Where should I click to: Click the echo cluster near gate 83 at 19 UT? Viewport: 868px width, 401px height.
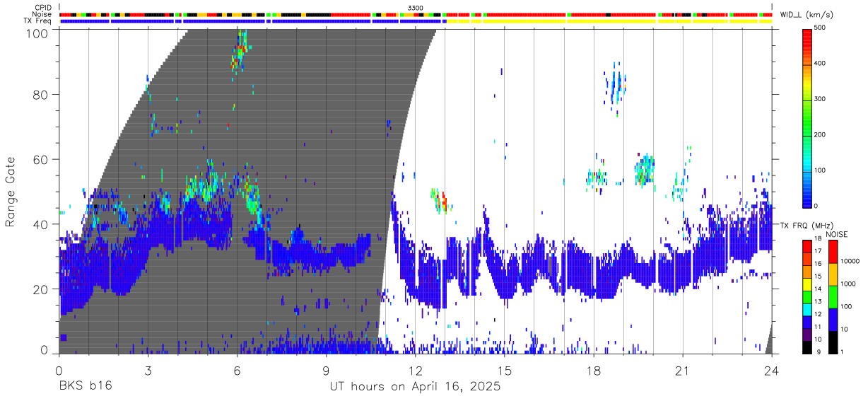tap(617, 83)
